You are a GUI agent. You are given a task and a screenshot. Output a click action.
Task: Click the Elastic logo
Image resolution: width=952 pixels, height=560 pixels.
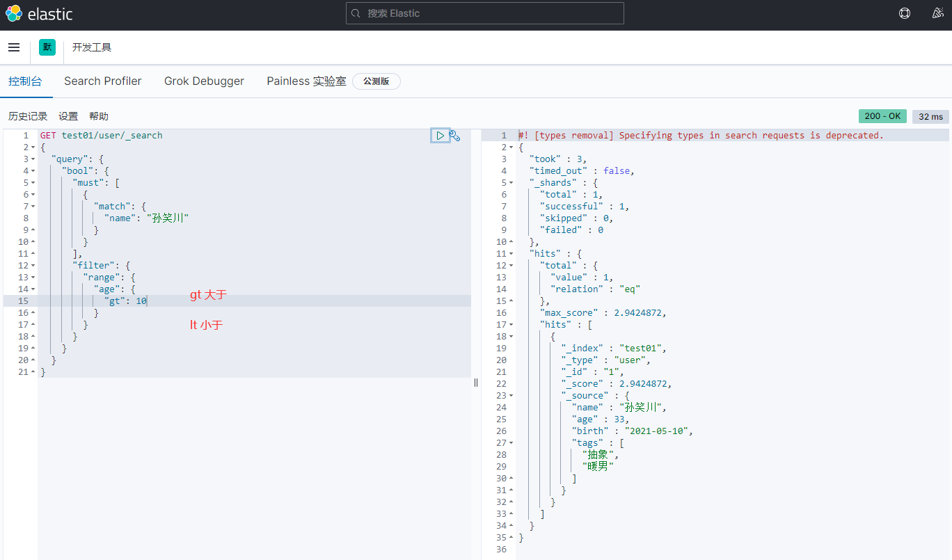click(x=39, y=13)
